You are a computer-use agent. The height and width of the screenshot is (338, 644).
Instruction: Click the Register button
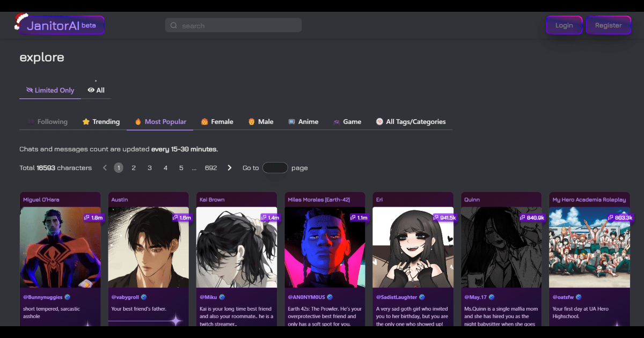(x=609, y=25)
